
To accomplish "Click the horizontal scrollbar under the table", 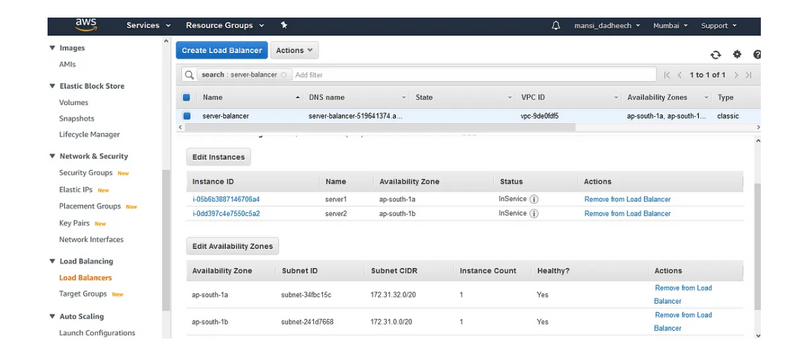I will coord(380,127).
